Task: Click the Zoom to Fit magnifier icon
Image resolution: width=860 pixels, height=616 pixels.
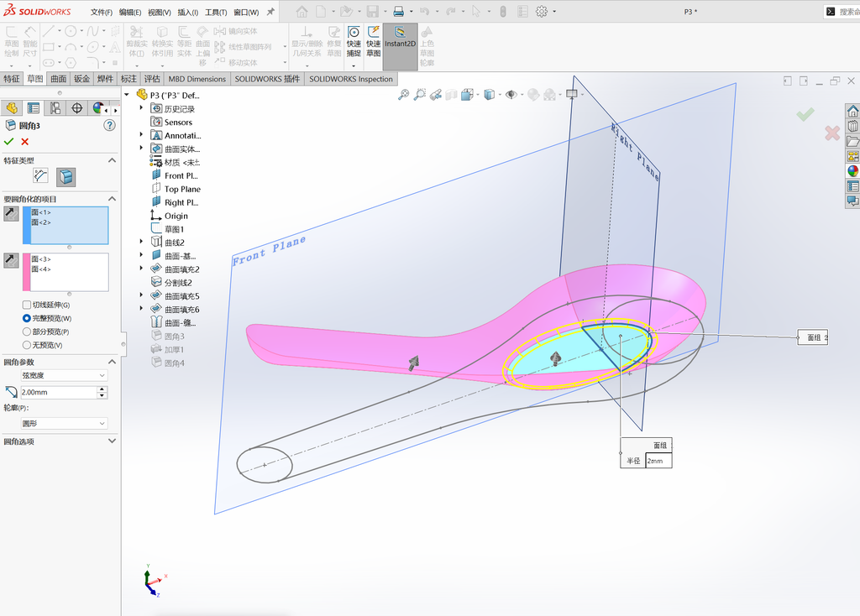Action: 403,95
